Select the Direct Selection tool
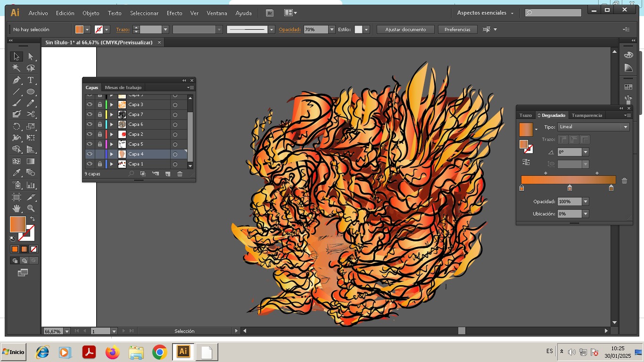Screen dimensions: 644x362 (x=31, y=57)
